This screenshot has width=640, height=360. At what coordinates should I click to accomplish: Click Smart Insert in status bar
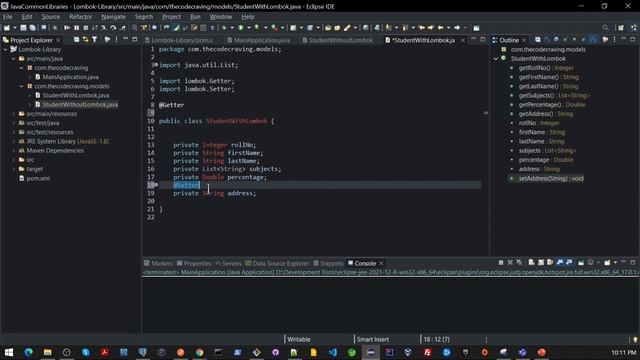coord(373,339)
